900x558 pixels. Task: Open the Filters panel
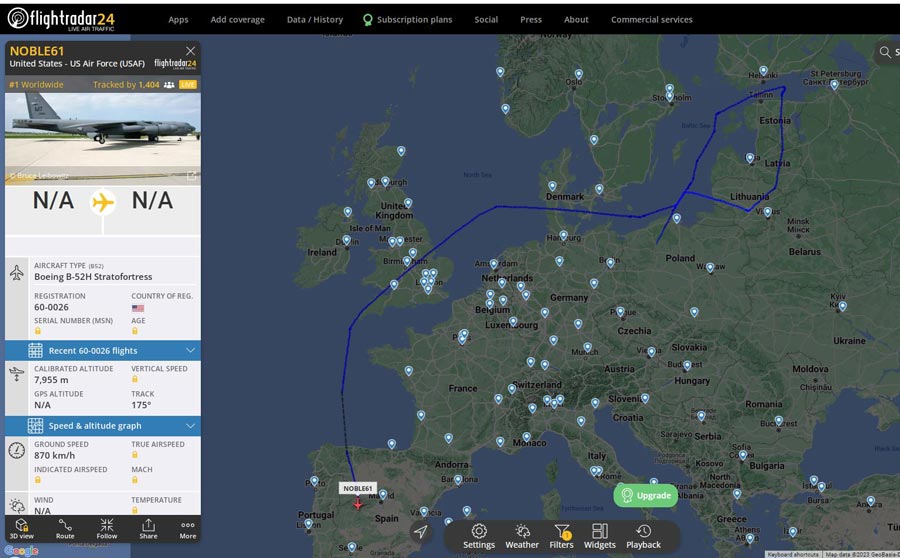click(x=561, y=537)
